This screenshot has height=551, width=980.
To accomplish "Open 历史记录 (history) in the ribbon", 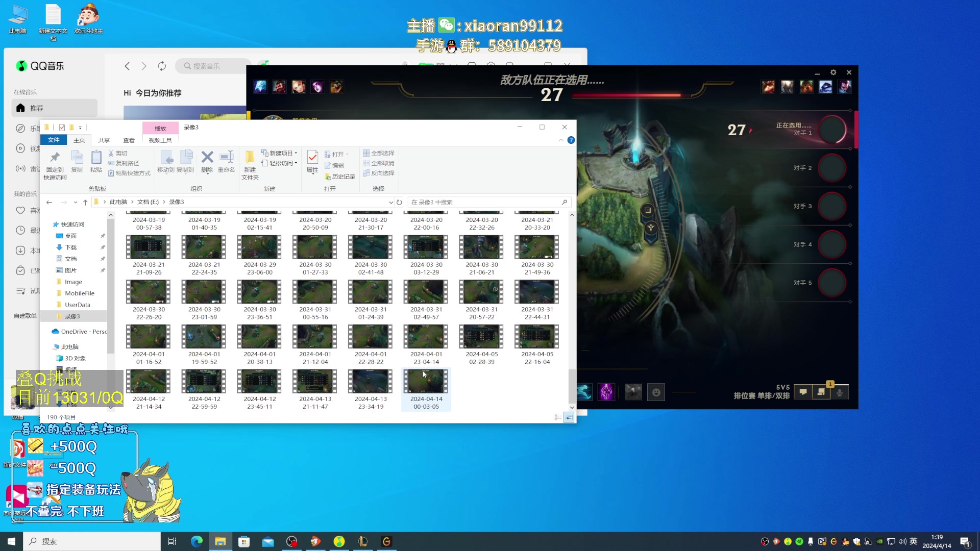I will [340, 177].
